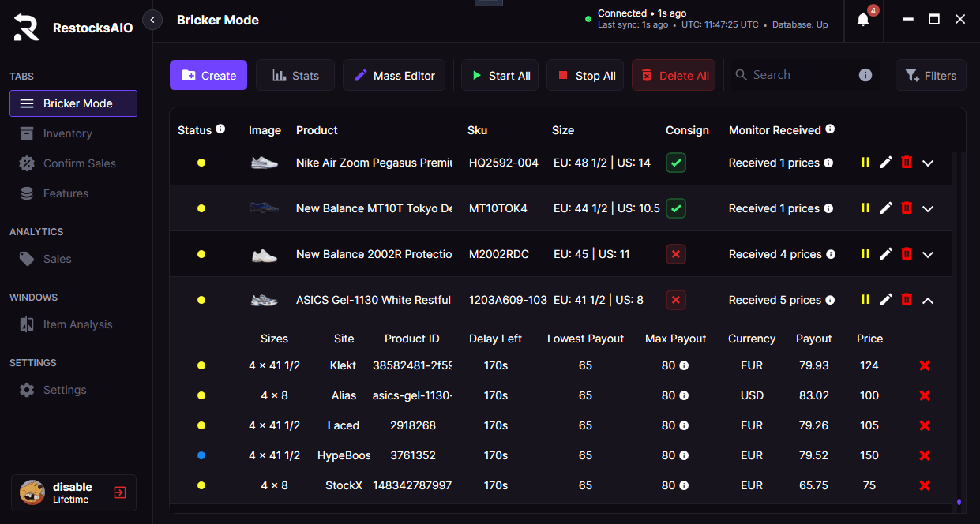The width and height of the screenshot is (980, 524).
Task: Edit the New Balance MT10T task
Action: (886, 208)
